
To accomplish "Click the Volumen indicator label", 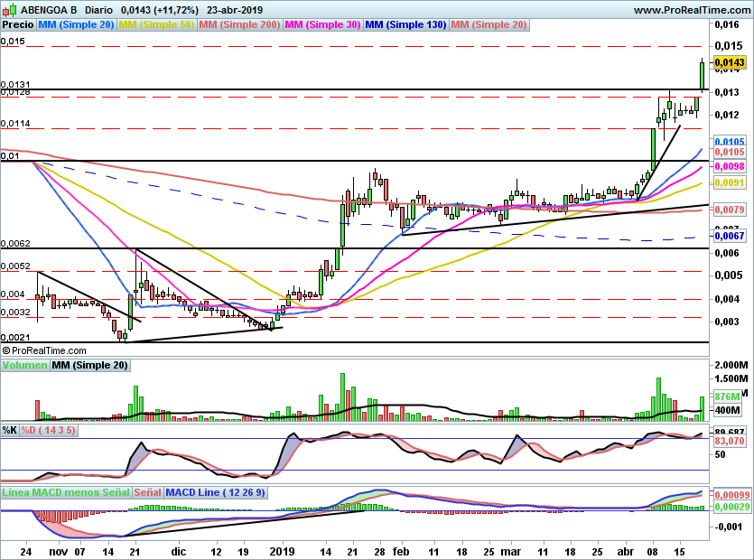I will 24,366.
